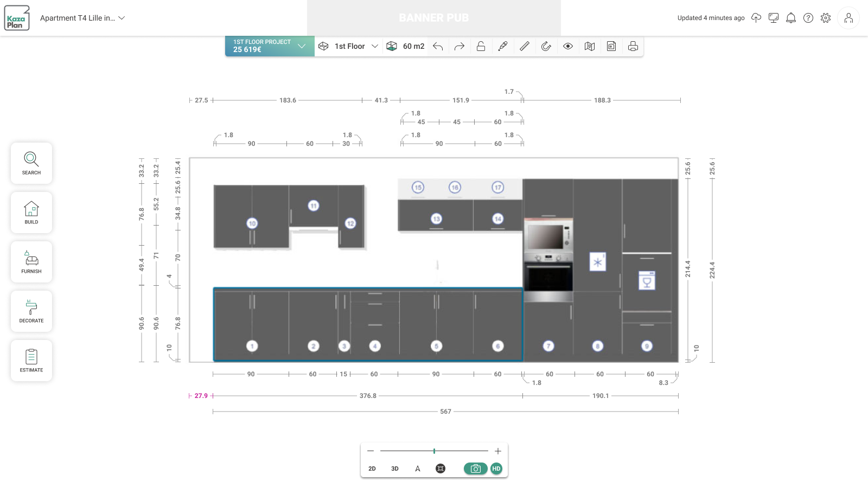
Task: Toggle the lock icon in toolbar
Action: [481, 47]
